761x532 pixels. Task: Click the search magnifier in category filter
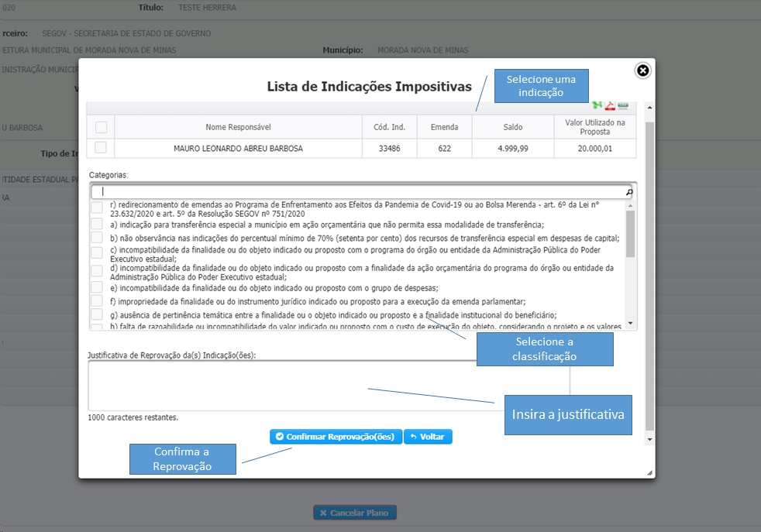(629, 192)
